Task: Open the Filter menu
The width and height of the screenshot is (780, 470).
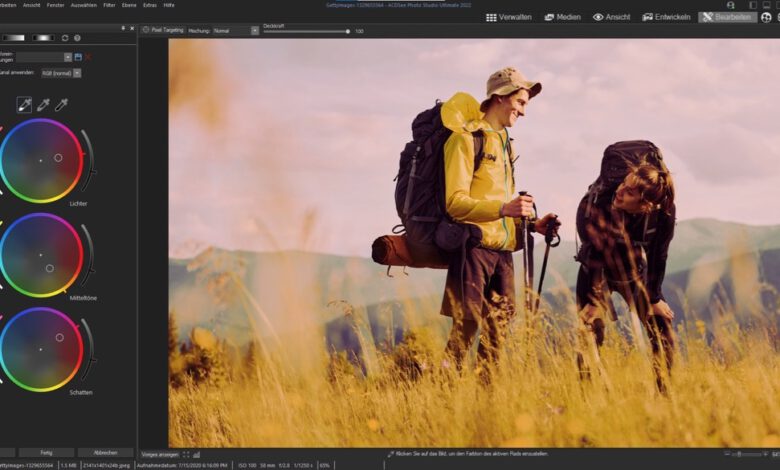Action: click(x=109, y=5)
